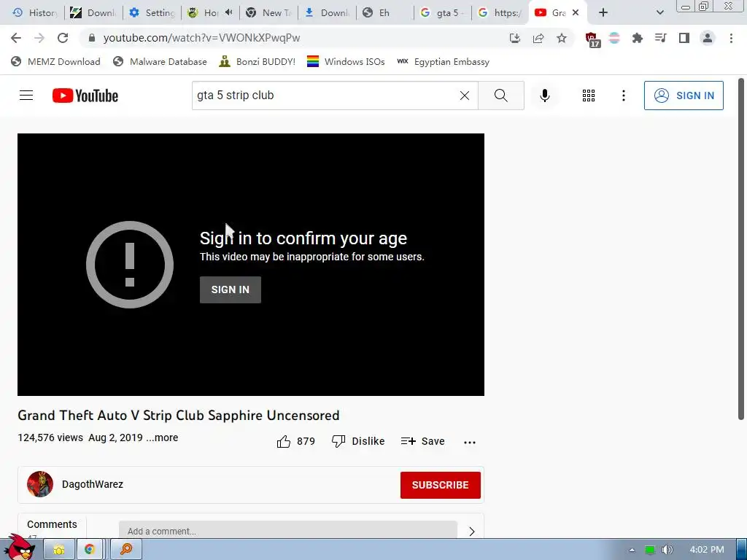Image resolution: width=747 pixels, height=560 pixels.
Task: Open the DagothWarez channel avatar
Action: tap(40, 484)
